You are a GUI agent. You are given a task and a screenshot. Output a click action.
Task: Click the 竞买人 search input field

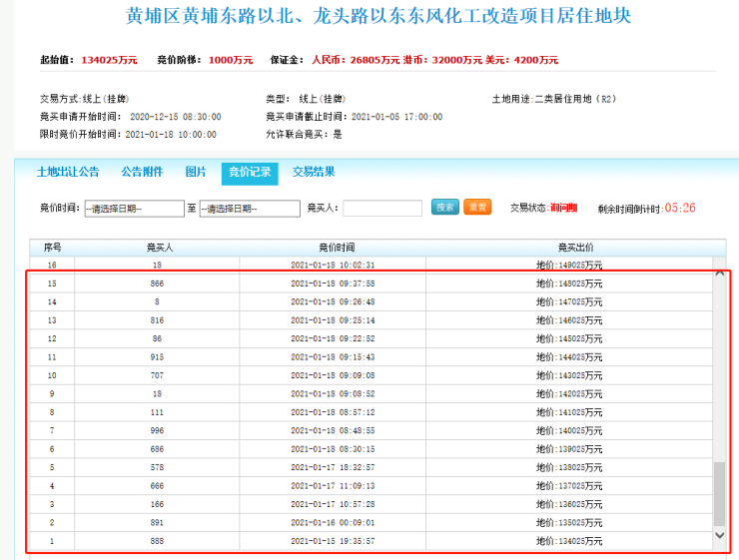(x=382, y=209)
